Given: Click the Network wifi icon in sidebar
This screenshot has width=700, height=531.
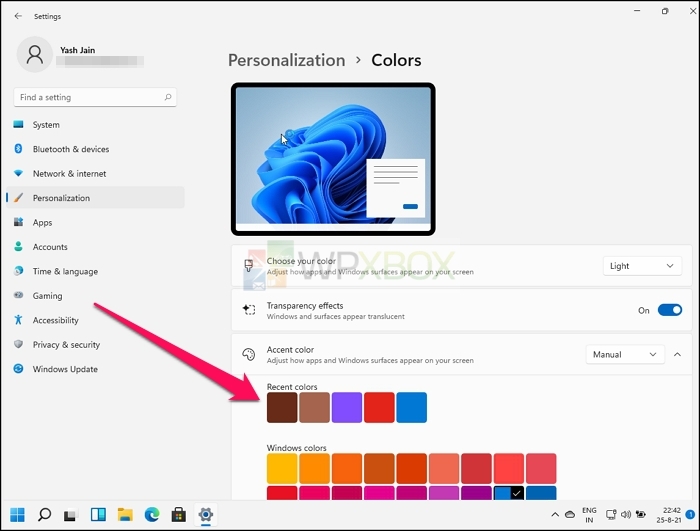Looking at the screenshot, I should (18, 173).
